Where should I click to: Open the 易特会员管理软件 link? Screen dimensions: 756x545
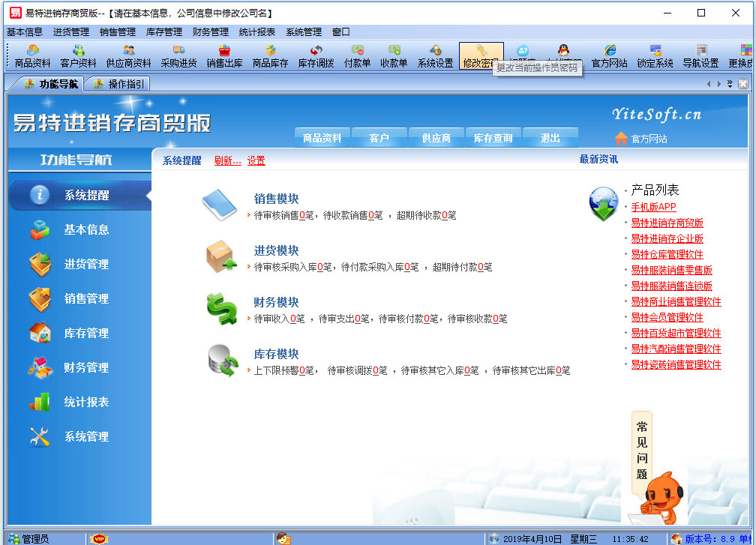tap(667, 318)
